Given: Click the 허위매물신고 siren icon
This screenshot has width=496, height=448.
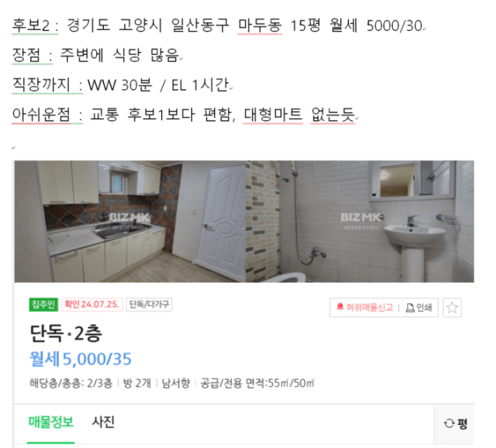Looking at the screenshot, I should (x=340, y=307).
